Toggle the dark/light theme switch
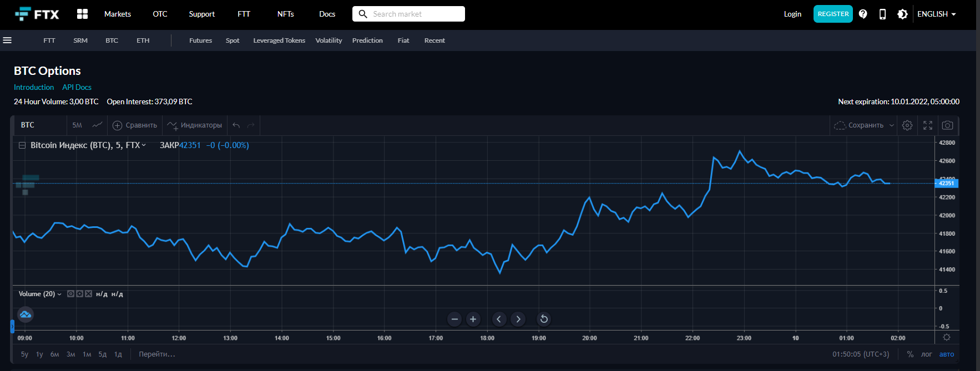 pyautogui.click(x=902, y=14)
